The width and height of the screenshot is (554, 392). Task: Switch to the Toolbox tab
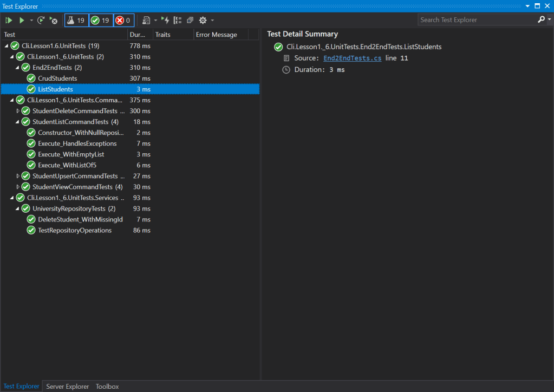coord(107,386)
